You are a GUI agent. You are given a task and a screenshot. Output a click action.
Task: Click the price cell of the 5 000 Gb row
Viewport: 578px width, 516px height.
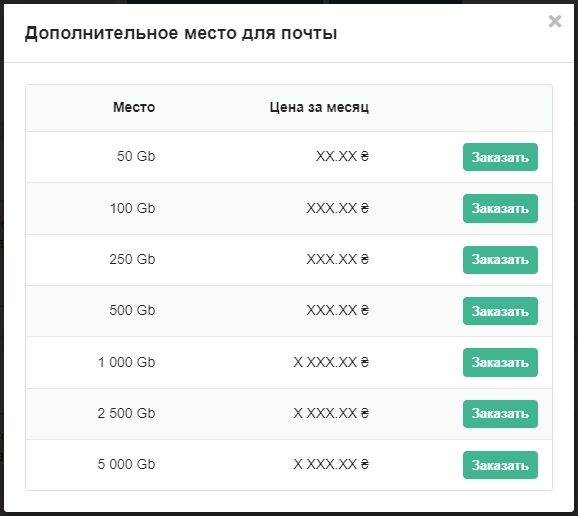[331, 464]
